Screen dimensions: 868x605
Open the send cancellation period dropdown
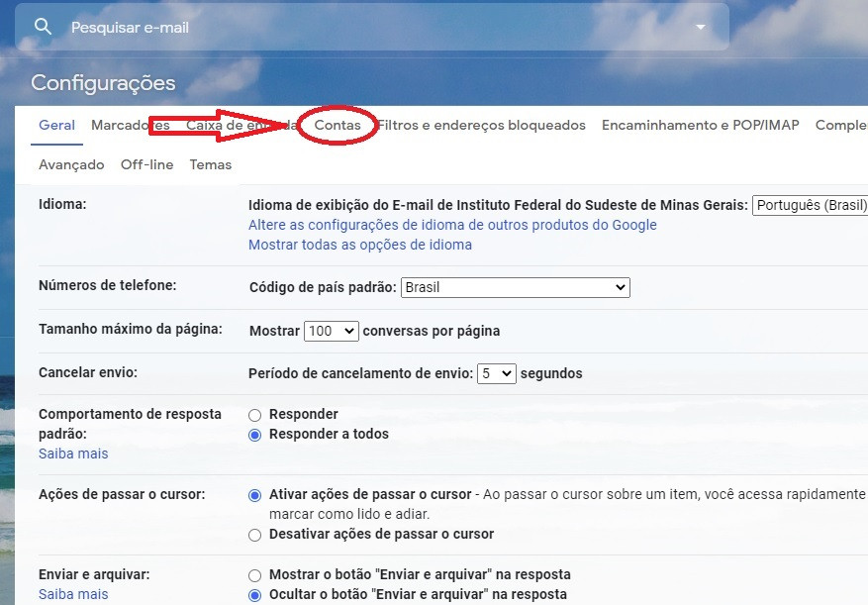click(x=496, y=373)
